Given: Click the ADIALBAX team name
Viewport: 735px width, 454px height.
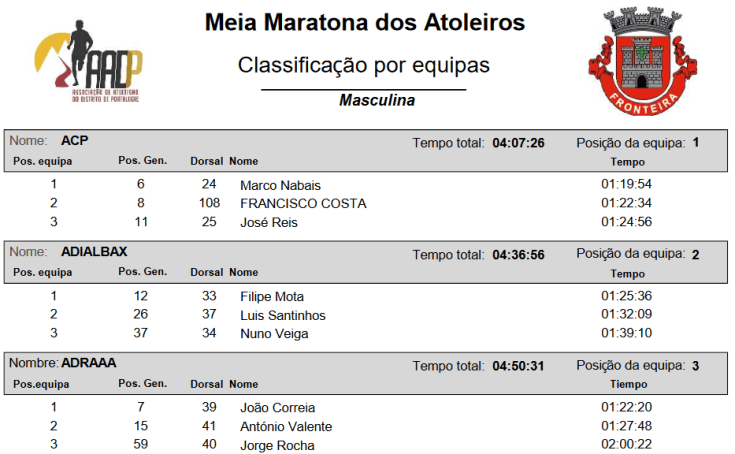Looking at the screenshot, I should [94, 252].
